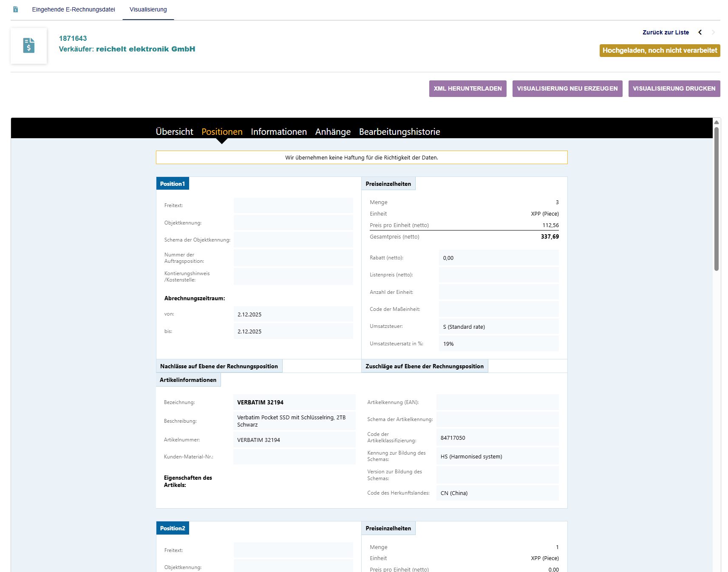The image size is (728, 572).
Task: Click Preiseinzelheiten header of Position1
Action: tap(388, 184)
